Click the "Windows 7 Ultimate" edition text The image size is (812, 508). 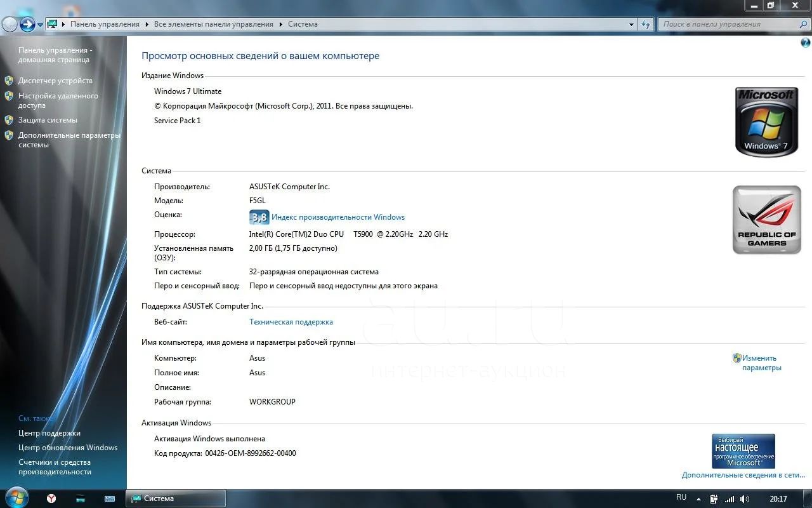point(188,91)
